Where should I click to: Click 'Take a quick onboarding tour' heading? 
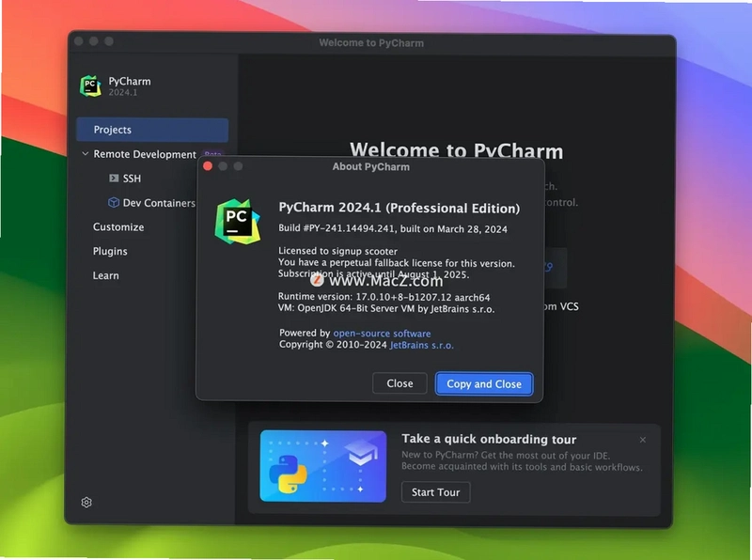pos(489,439)
